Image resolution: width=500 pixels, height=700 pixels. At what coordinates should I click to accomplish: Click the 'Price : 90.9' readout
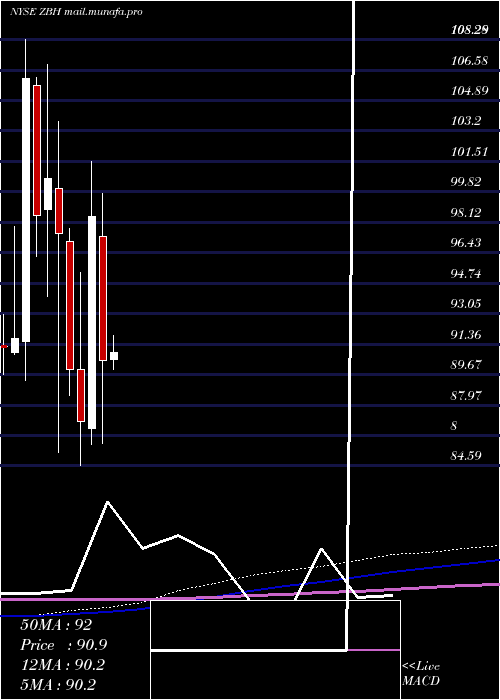63,645
